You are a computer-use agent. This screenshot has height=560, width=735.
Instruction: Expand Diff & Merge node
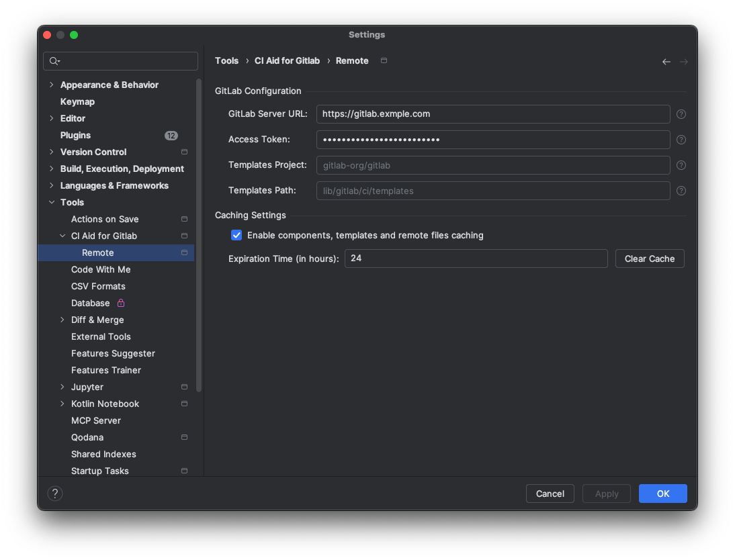click(62, 320)
